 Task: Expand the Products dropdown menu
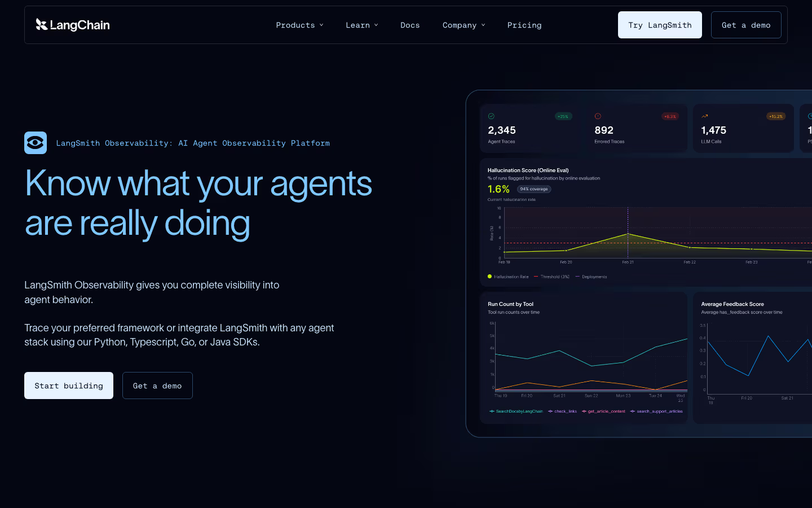click(299, 25)
